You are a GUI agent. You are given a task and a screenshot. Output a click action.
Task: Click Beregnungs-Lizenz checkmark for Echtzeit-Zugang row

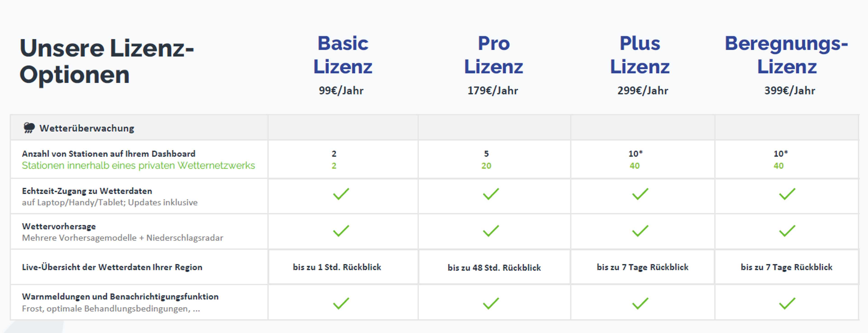787,194
